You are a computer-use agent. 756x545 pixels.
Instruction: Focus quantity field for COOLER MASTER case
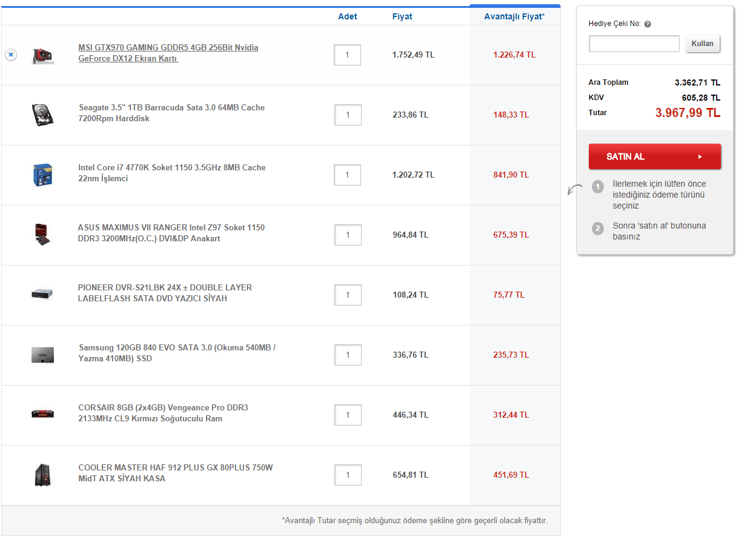[x=348, y=475]
